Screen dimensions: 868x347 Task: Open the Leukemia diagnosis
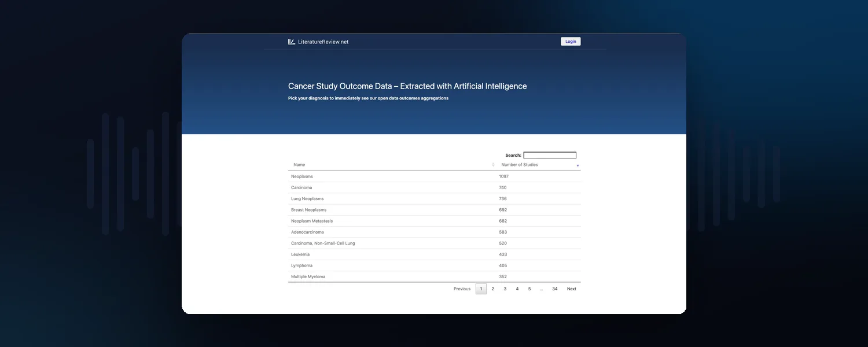[435, 254]
